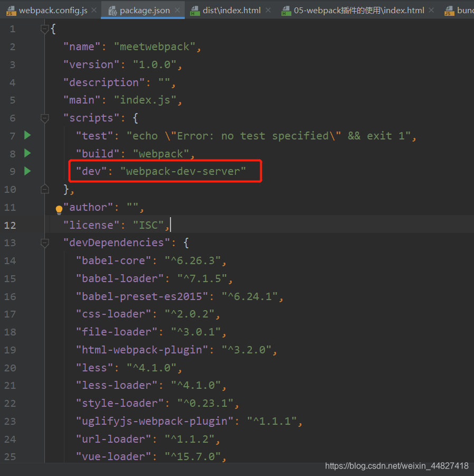Click the "^15.7.0" vue-loader version
Screen dimensions: 474x476
tap(193, 457)
